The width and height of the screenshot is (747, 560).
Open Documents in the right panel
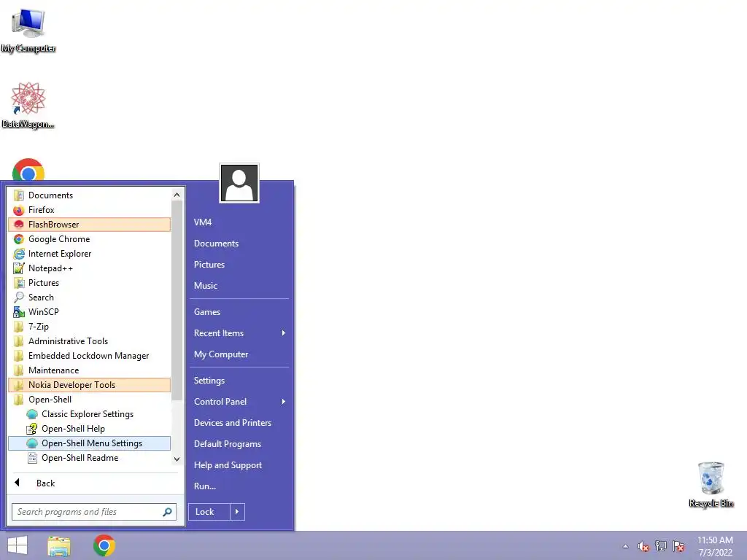point(239,244)
